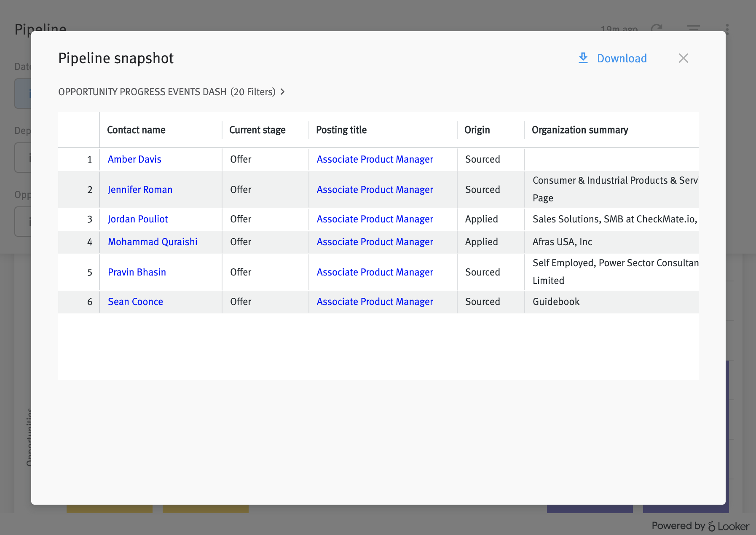
Task: Open Sean Coonce candidate link
Action: click(135, 302)
